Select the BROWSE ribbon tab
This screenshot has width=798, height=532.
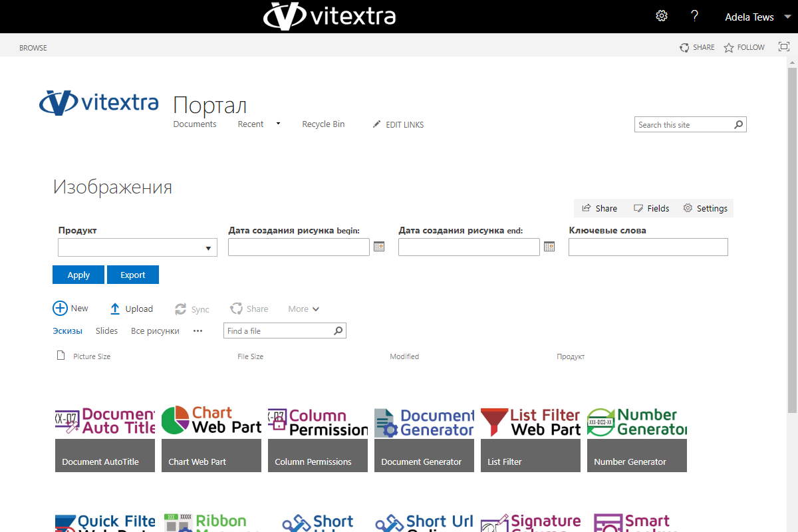(x=33, y=48)
